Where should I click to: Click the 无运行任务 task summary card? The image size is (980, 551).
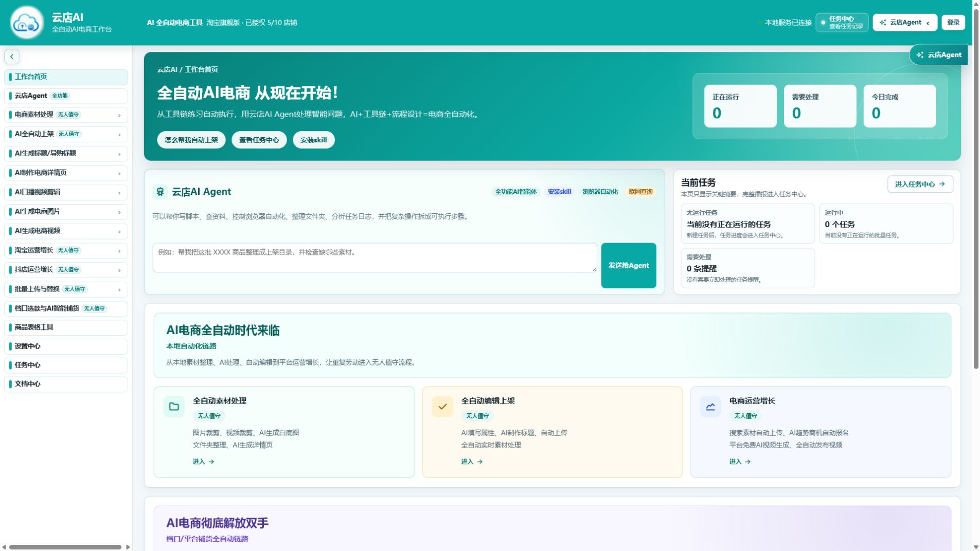click(747, 224)
